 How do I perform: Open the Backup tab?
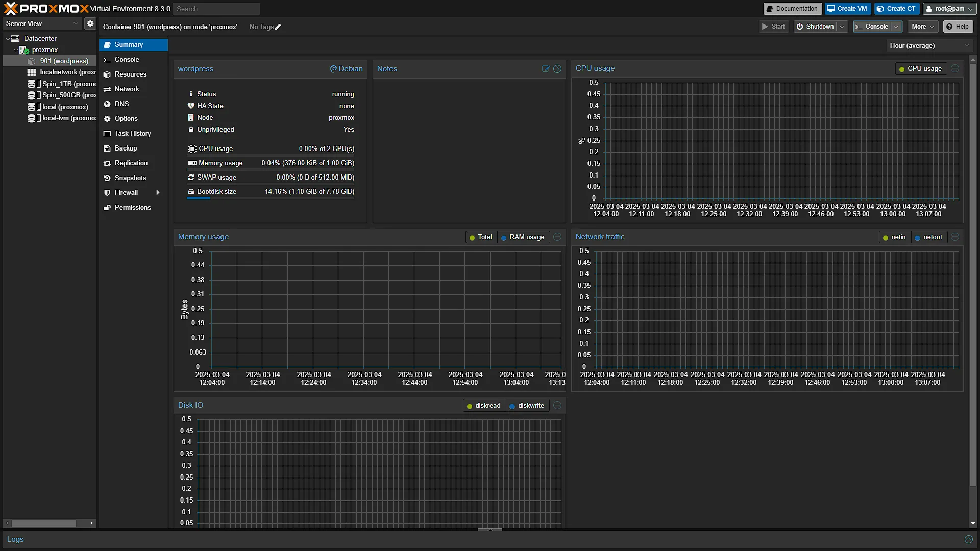133,148
